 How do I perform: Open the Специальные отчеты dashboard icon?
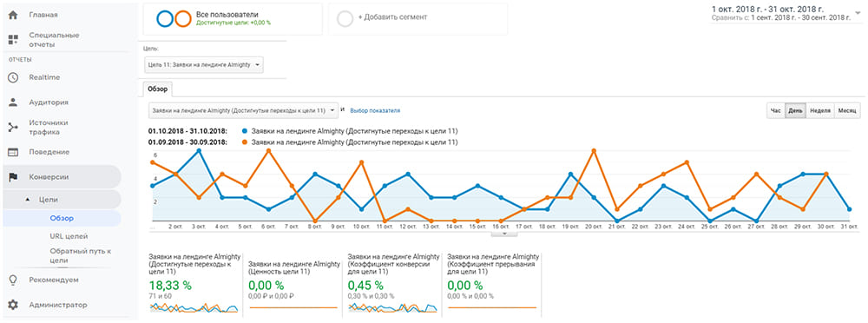13,40
